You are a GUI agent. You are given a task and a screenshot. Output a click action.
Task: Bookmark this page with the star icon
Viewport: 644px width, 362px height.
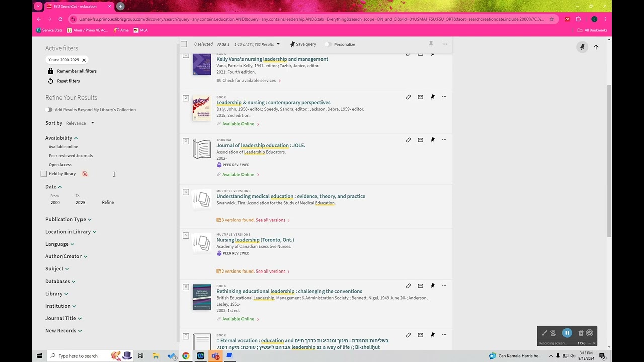(x=552, y=19)
